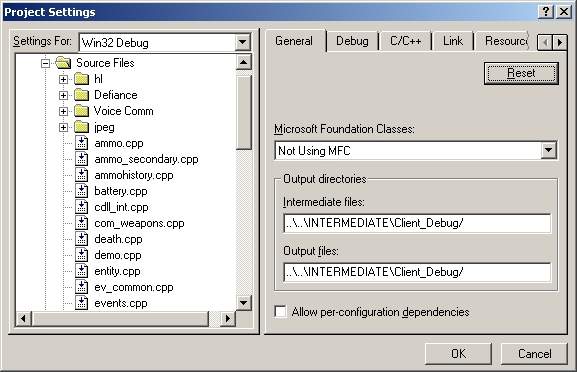This screenshot has width=577, height=372.
Task: Open the Settings For configuration dropdown
Action: click(x=243, y=42)
